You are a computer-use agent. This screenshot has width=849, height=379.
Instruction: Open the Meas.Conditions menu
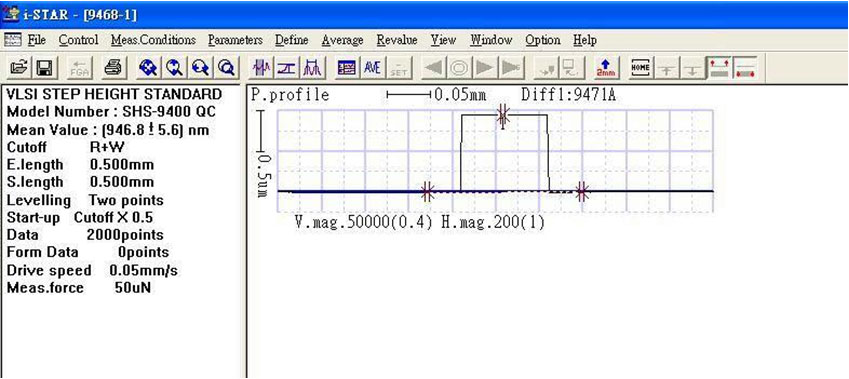[x=153, y=40]
